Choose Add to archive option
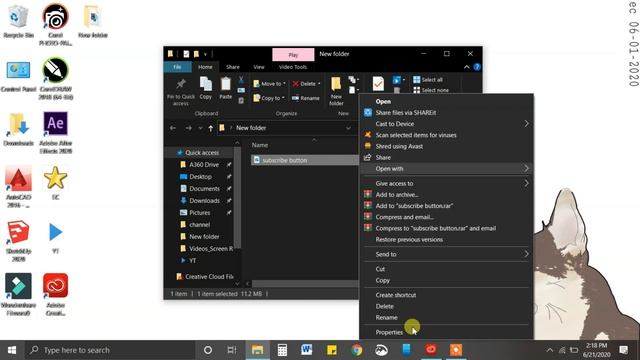Viewport: 640px width, 360px height. tap(397, 195)
